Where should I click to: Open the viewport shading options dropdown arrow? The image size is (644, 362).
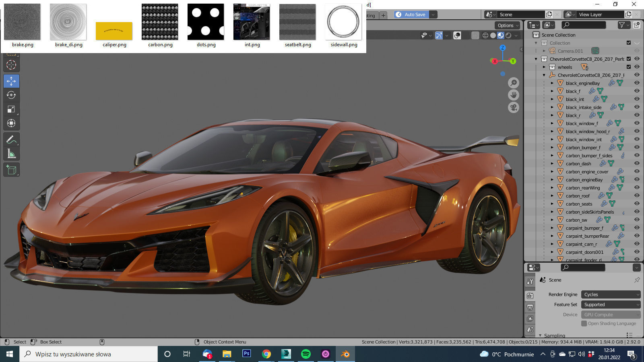516,35
